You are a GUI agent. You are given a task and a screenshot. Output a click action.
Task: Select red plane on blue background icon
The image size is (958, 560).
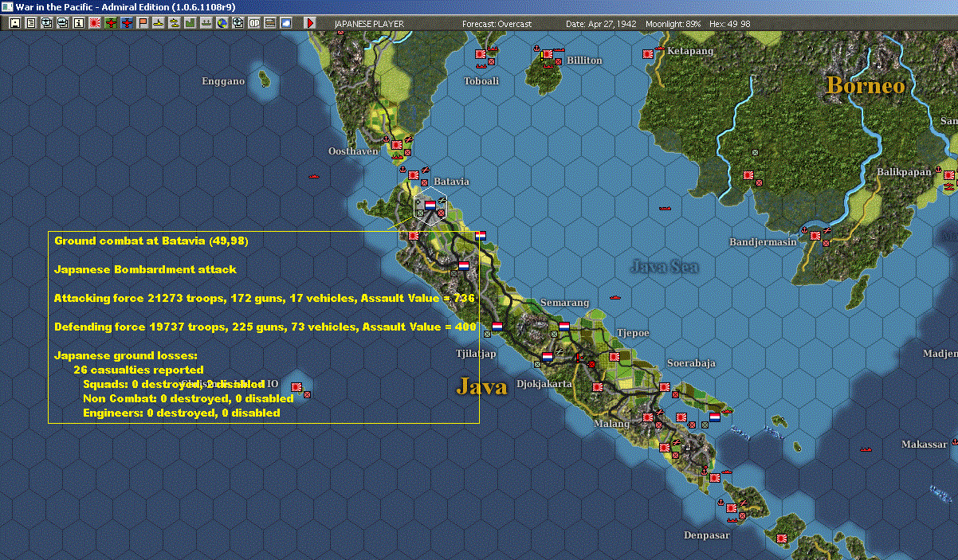(x=127, y=24)
